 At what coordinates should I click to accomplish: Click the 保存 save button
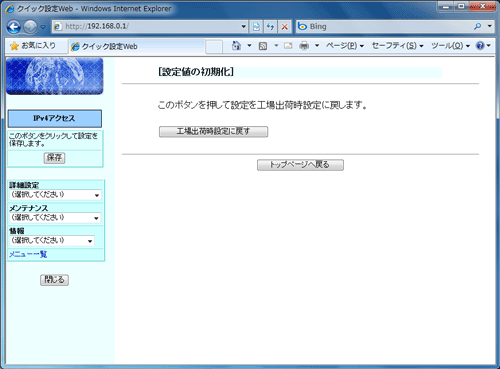pos(54,158)
